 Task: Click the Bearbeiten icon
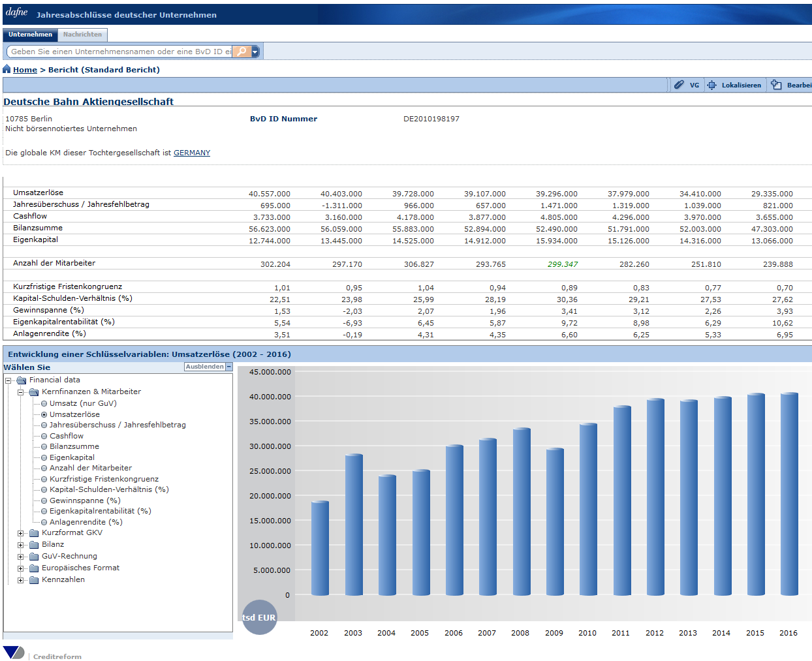776,85
